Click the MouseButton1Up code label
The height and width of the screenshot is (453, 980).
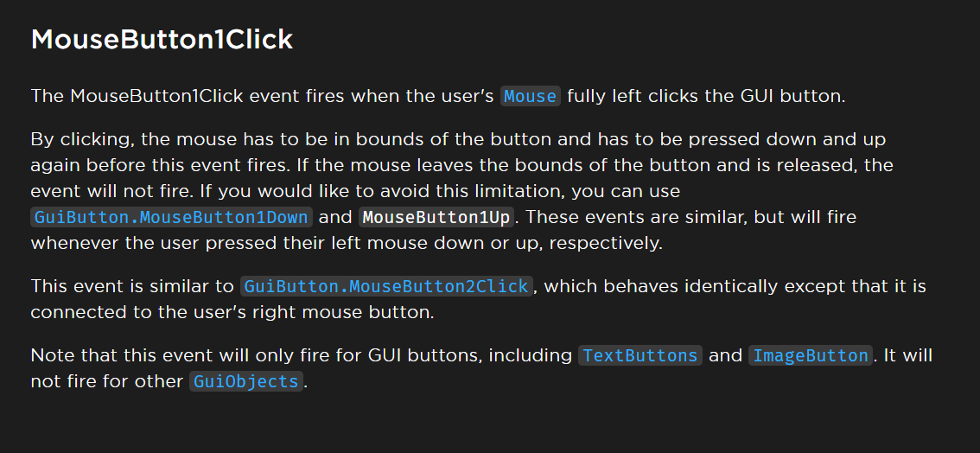coord(437,217)
